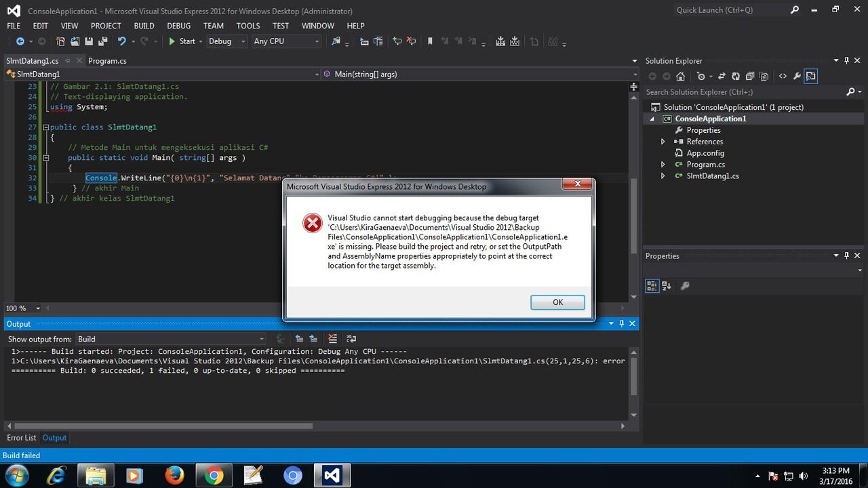Viewport: 868px width, 488px height.
Task: Click the Save All toolbar icon
Action: coord(103,41)
